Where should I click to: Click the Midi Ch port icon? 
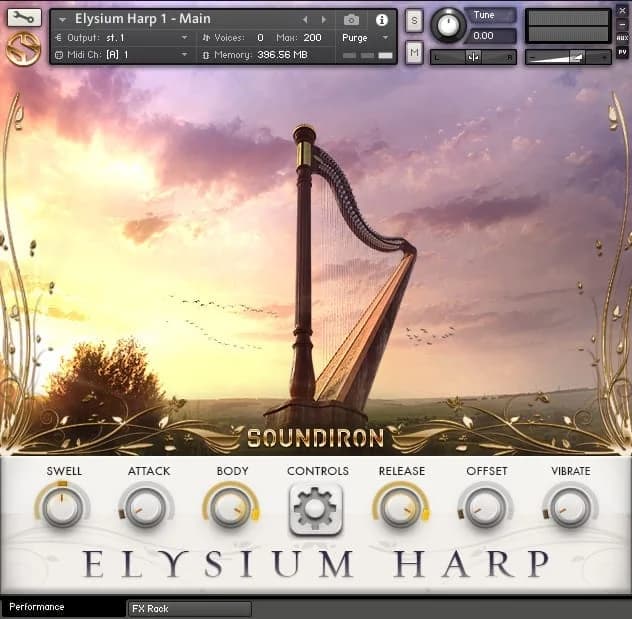(x=59, y=55)
